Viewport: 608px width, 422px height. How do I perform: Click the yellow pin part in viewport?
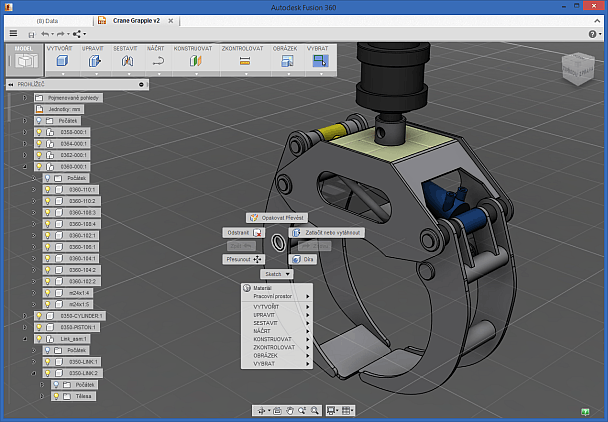tap(330, 131)
